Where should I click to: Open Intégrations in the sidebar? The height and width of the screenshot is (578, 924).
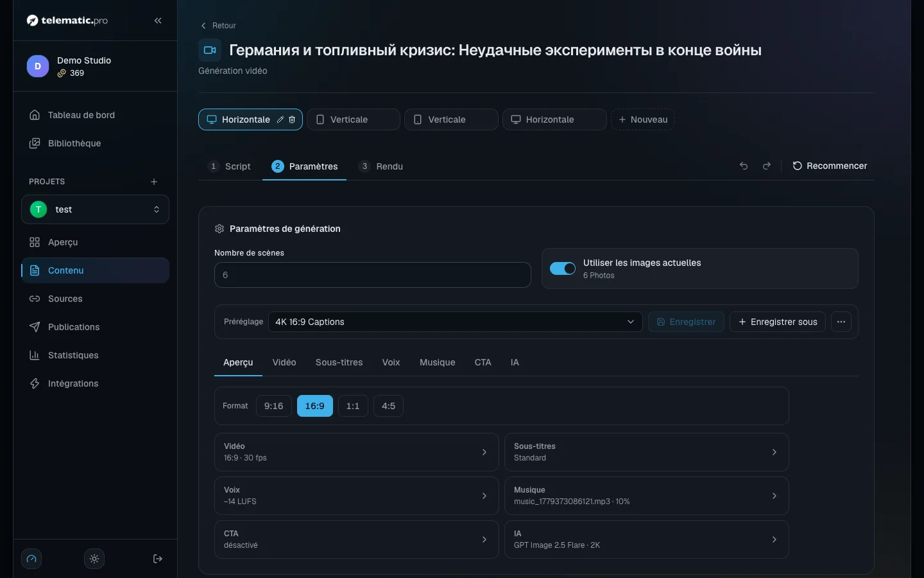[x=95, y=383]
